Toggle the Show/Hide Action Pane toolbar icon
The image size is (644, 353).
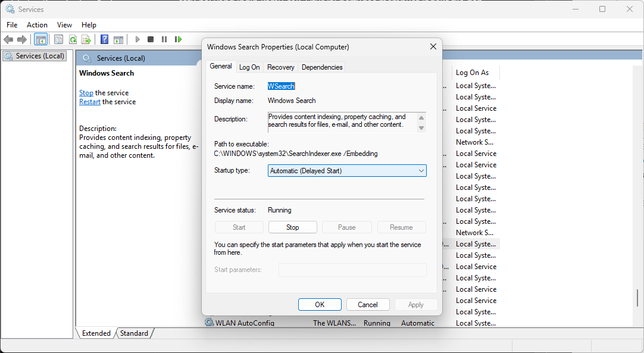pyautogui.click(x=118, y=39)
